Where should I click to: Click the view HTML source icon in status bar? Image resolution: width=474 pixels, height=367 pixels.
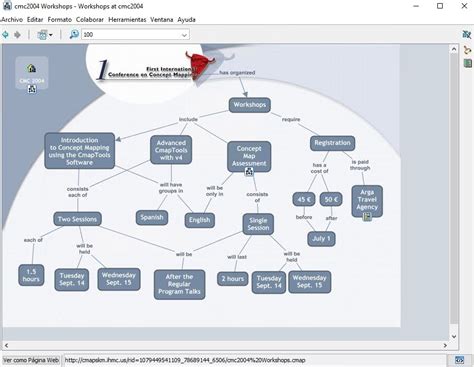(459, 360)
